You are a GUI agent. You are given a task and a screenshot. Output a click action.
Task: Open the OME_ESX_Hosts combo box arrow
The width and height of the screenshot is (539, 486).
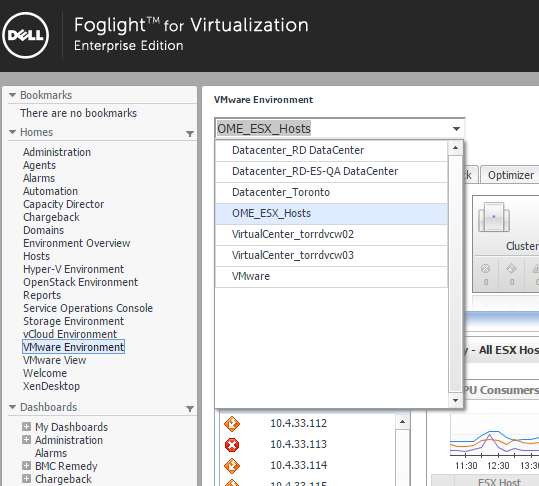[456, 129]
